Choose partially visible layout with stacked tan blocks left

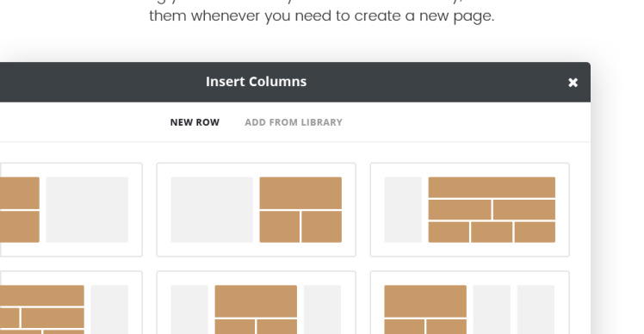71,209
